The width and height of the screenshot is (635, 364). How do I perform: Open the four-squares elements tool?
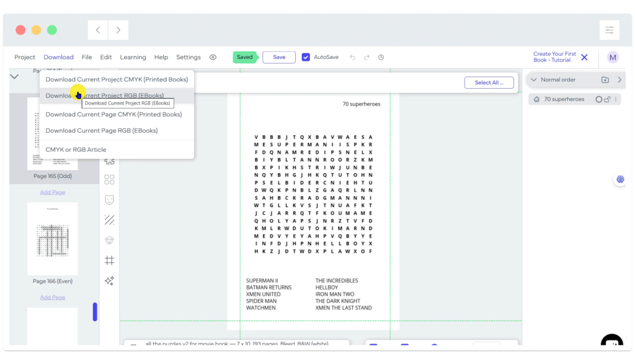point(109,179)
